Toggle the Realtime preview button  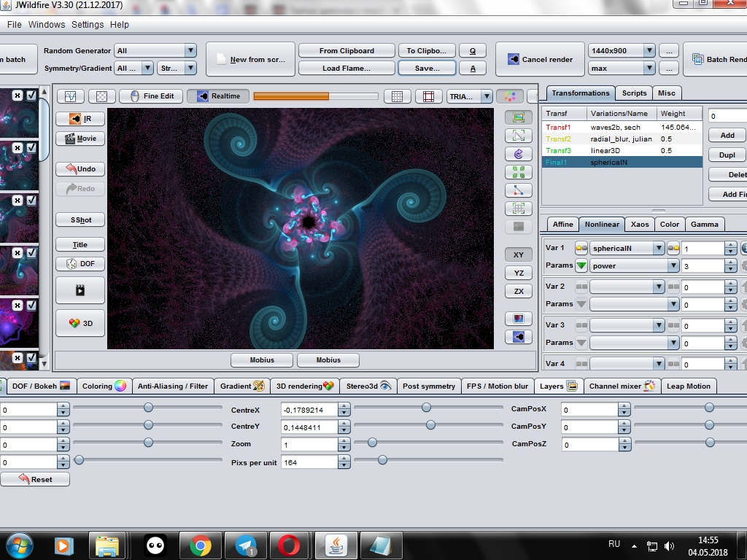tap(219, 96)
